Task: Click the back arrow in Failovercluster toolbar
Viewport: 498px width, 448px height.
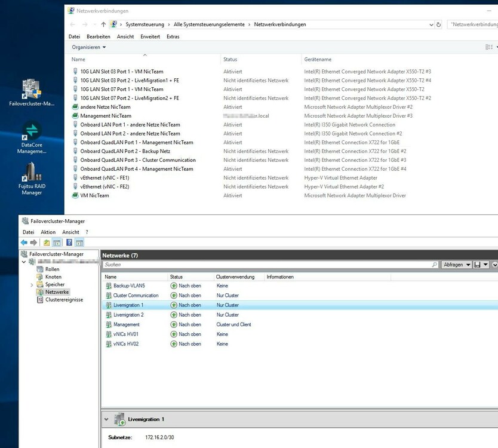Action: pos(24,243)
